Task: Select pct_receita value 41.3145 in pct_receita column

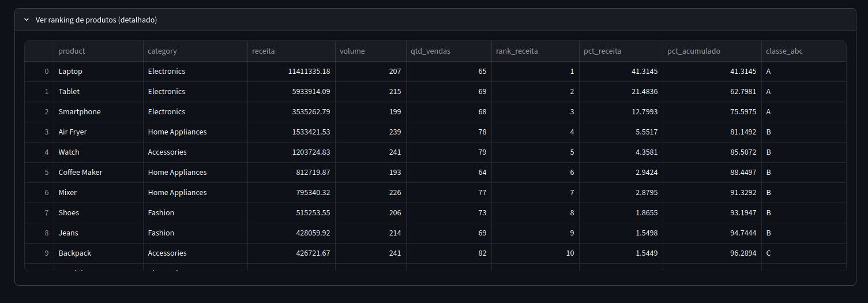Action: tap(621, 72)
